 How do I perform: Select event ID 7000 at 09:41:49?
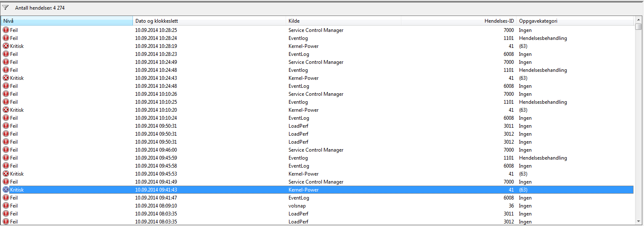(x=509, y=182)
